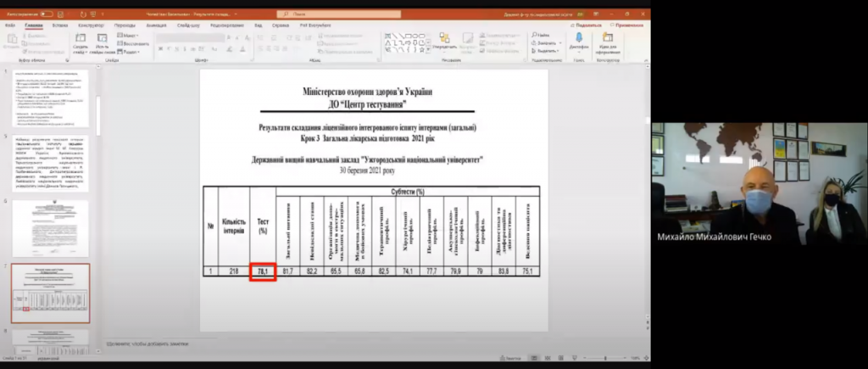Adjust the zoom slider in status bar
Image resolution: width=868 pixels, height=369 pixels.
[605, 359]
